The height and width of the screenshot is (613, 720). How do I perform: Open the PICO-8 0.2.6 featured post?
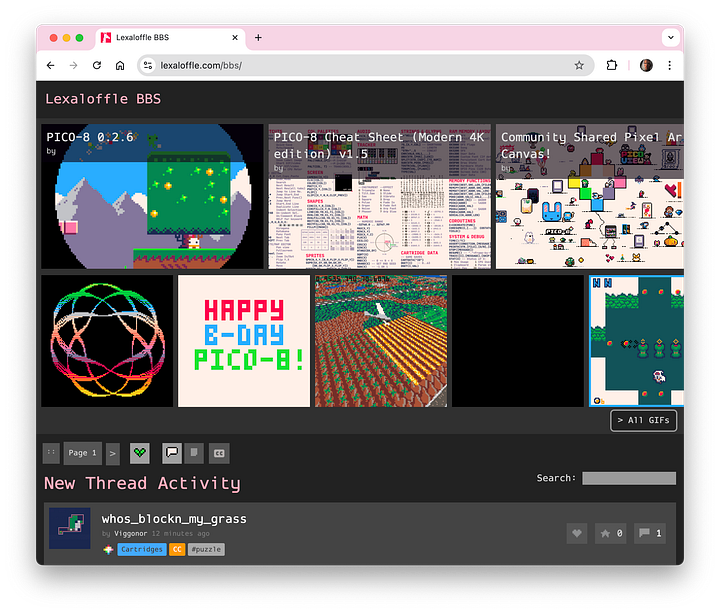[152, 196]
